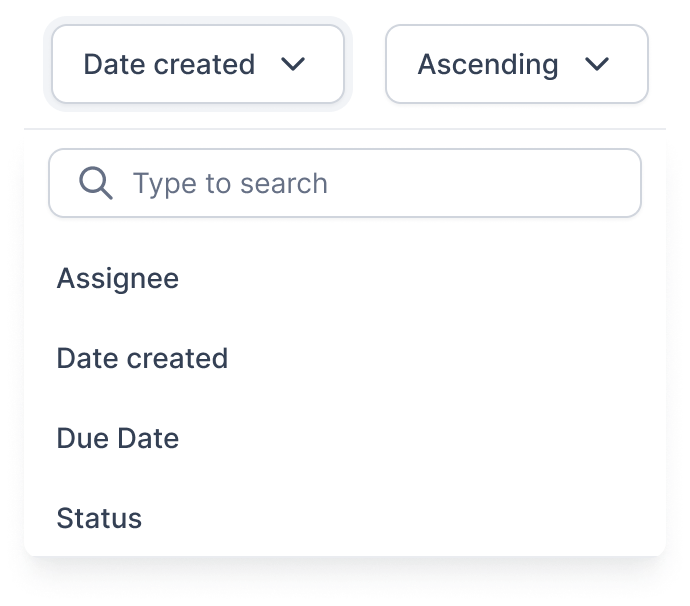The height and width of the screenshot is (606, 690).
Task: Open the Date created sort field dropdown
Action: coord(198,64)
